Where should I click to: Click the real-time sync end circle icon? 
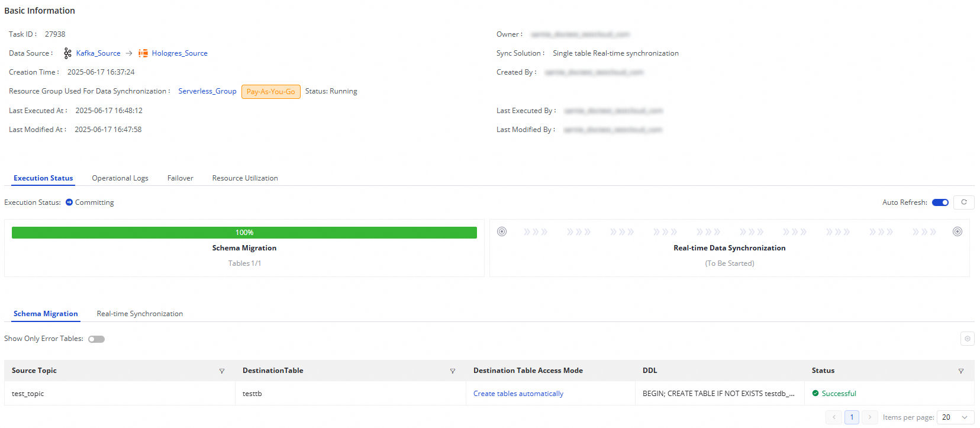(x=958, y=231)
